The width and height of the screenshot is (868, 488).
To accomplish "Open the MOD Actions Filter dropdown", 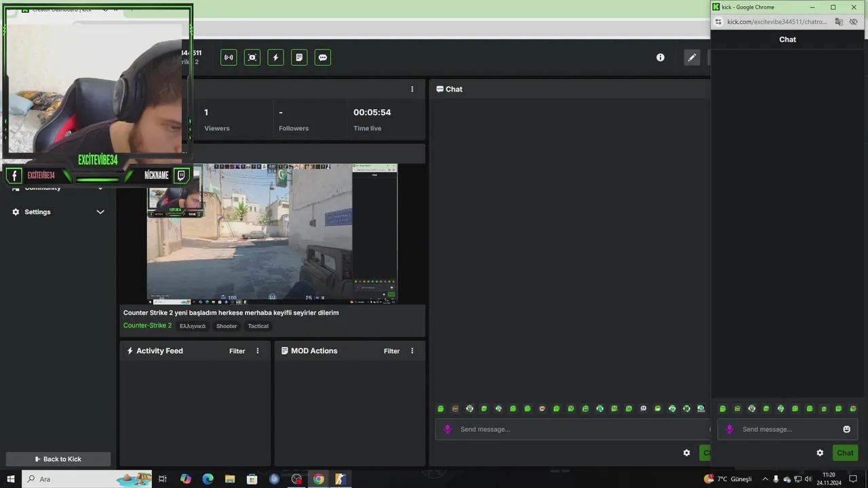I will pyautogui.click(x=391, y=350).
